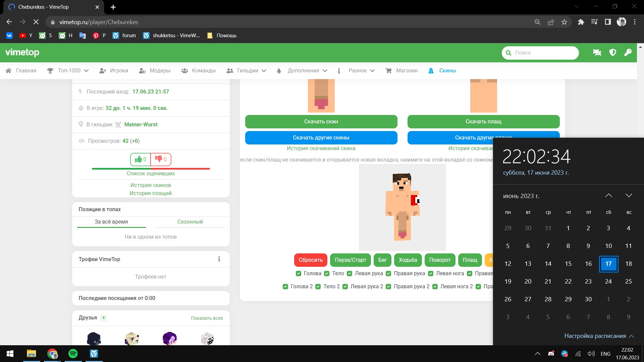Toggle the Левая рука checkbox

(x=350, y=274)
